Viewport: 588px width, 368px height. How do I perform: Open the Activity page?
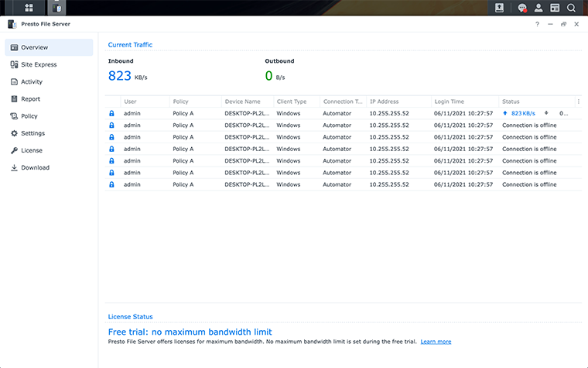pos(32,81)
